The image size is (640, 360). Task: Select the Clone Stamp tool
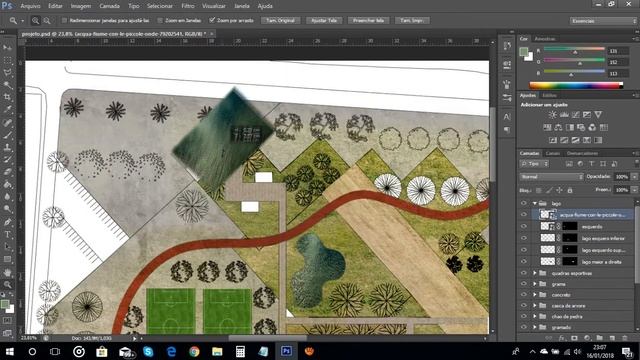(x=7, y=147)
